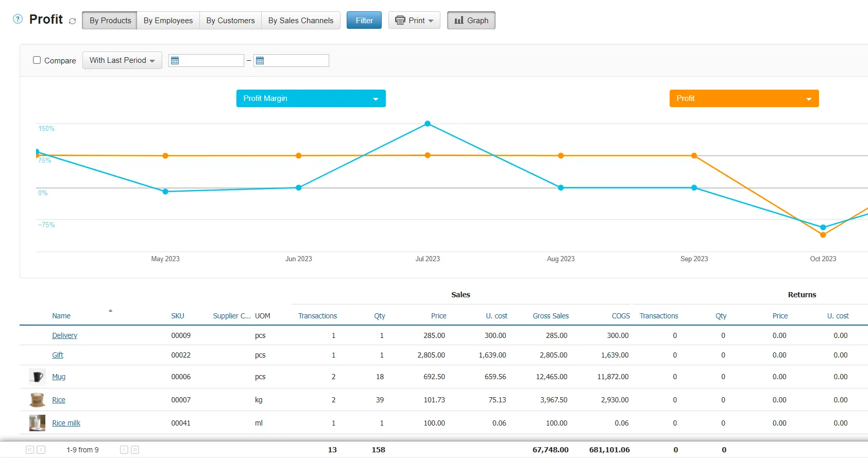This screenshot has width=868, height=458.
Task: Open the start date calendar icon
Action: 175,61
